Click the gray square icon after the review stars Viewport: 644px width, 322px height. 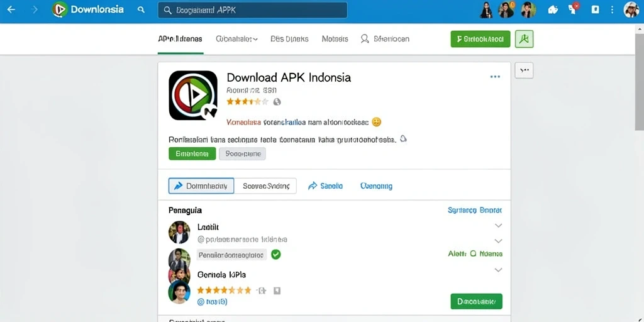coord(277,291)
